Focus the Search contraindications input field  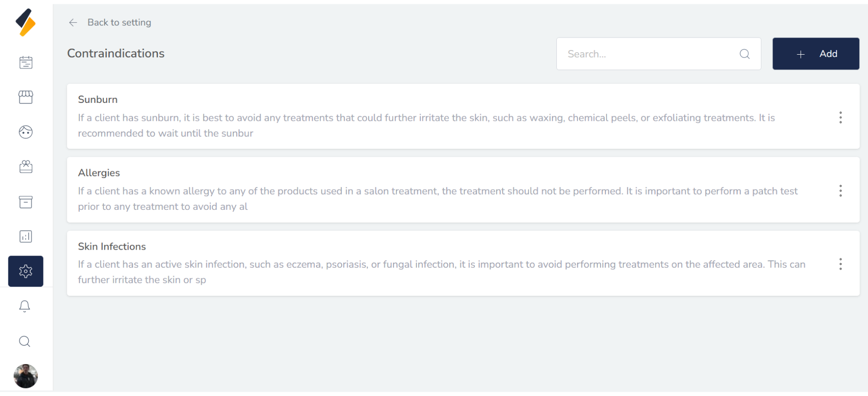click(x=649, y=54)
